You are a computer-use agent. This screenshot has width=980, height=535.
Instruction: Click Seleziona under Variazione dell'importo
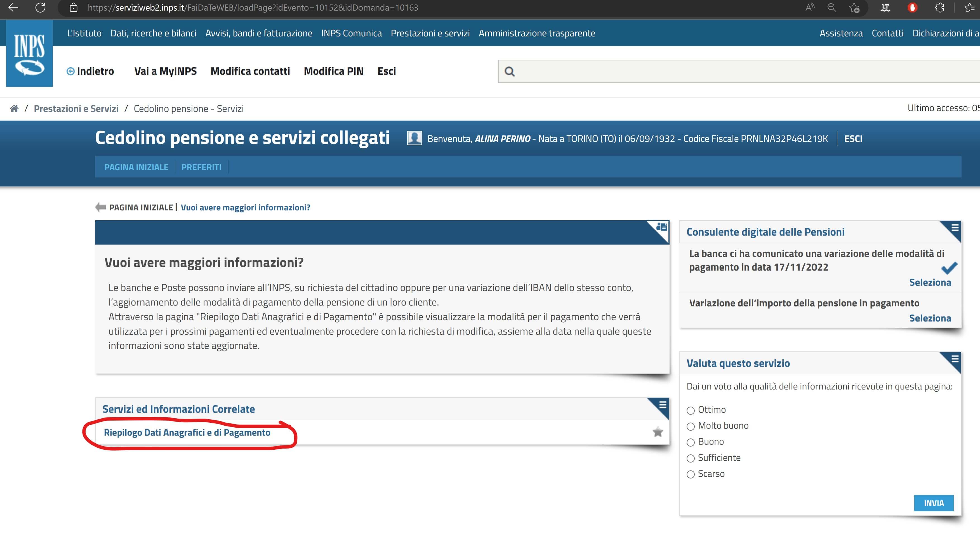[930, 318]
